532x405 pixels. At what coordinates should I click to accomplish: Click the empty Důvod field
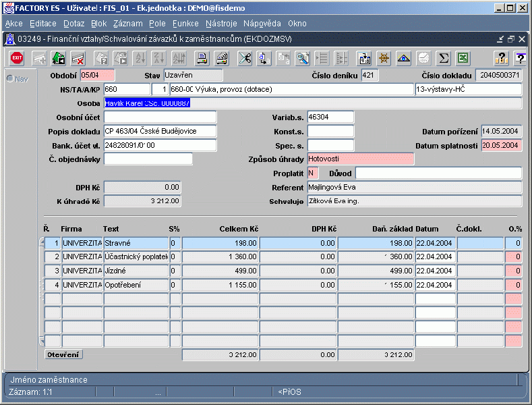(438, 173)
